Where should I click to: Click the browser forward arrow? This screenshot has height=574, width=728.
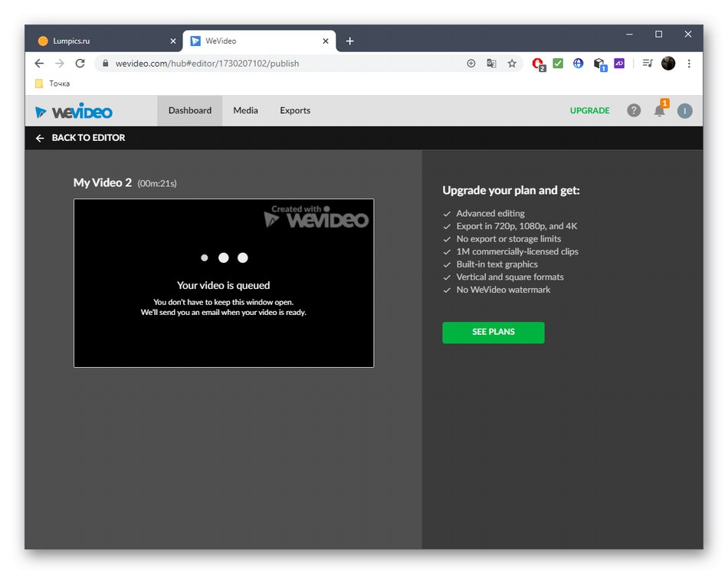60,64
